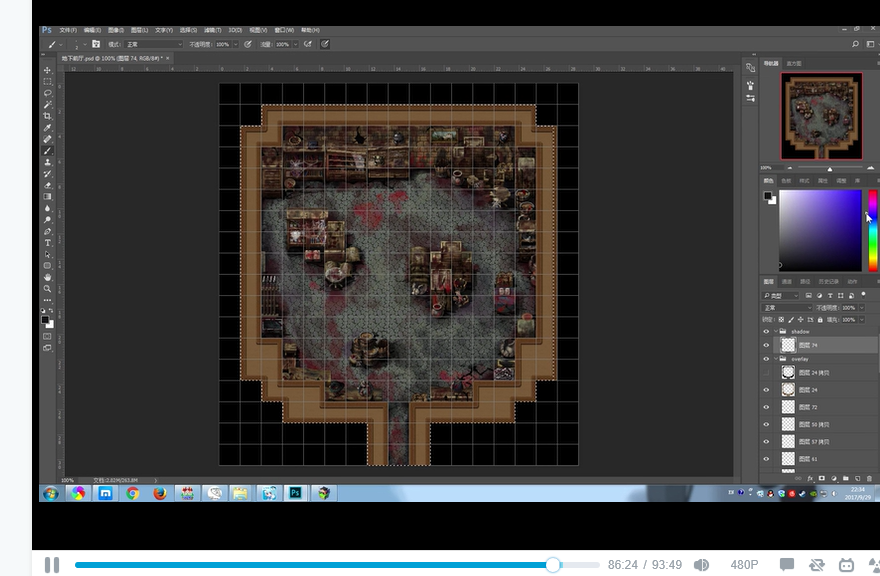
Task: Open the 文件(F) menu
Action: click(68, 30)
